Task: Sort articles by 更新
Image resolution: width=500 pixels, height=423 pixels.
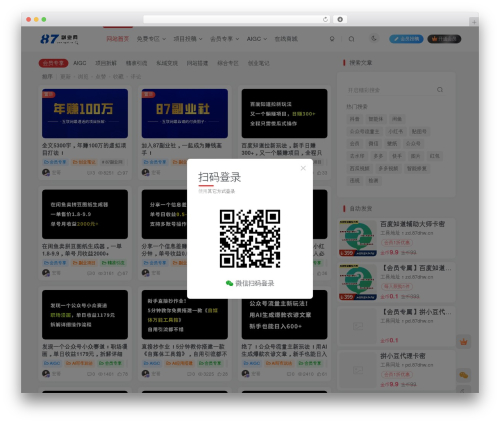Action: 65,77
